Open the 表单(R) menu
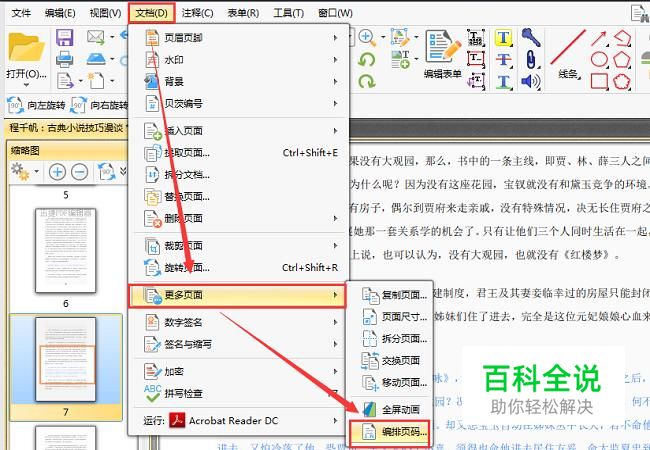This screenshot has height=450, width=650. (243, 13)
